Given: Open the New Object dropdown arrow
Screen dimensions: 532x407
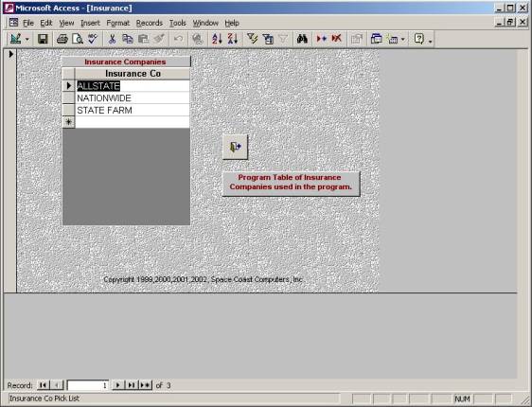Looking at the screenshot, I should click(403, 40).
